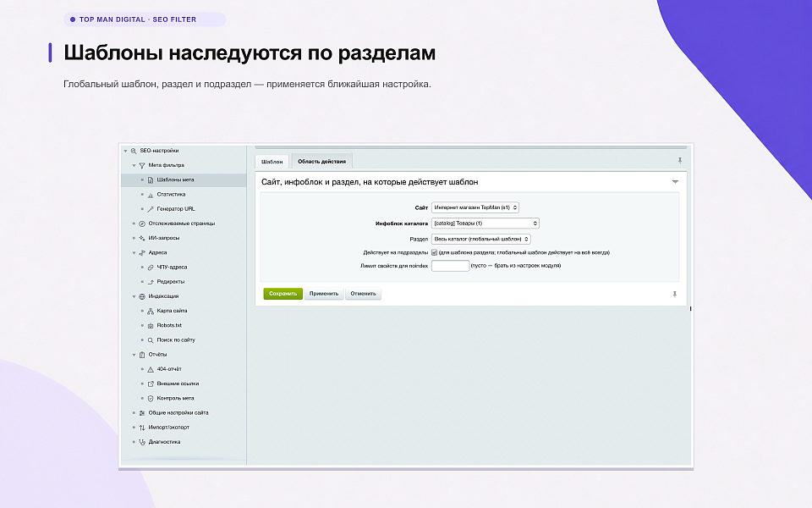
Task: Collapse the SEO-настройки tree node
Action: 125,151
